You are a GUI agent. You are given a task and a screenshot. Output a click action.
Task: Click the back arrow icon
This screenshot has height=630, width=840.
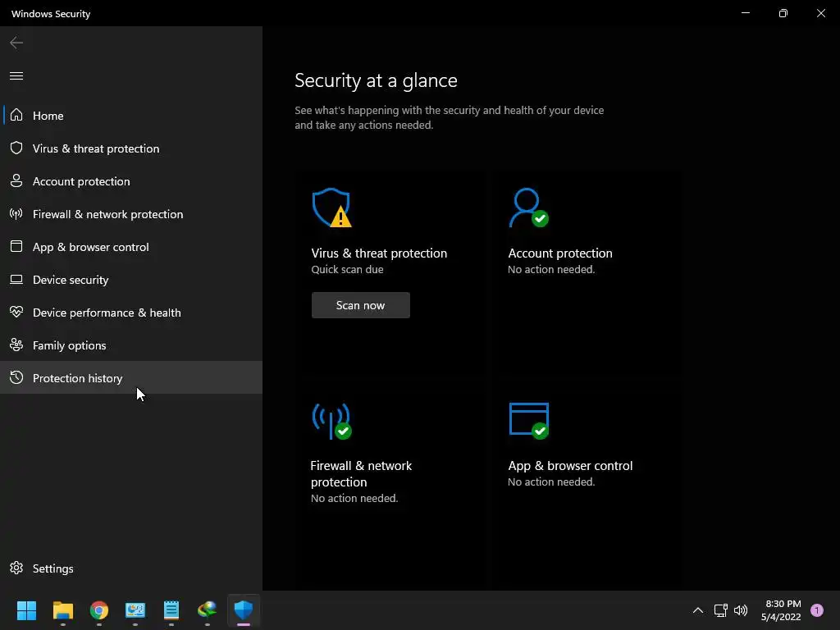pyautogui.click(x=16, y=43)
